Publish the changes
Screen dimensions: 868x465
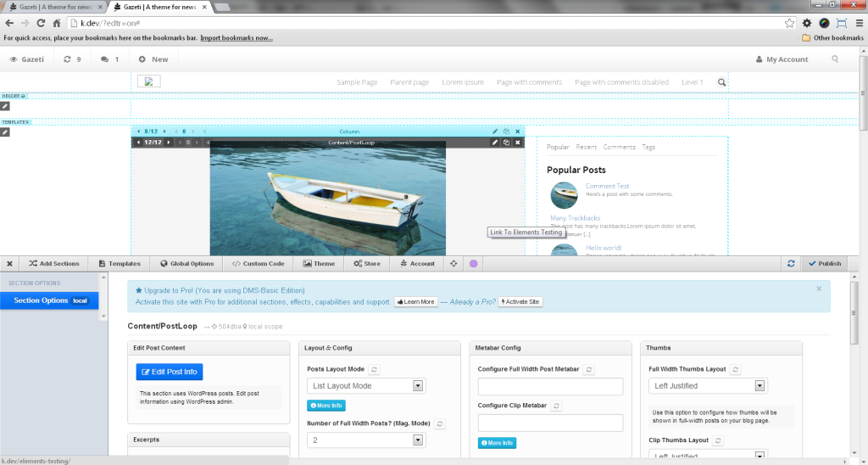pos(824,264)
